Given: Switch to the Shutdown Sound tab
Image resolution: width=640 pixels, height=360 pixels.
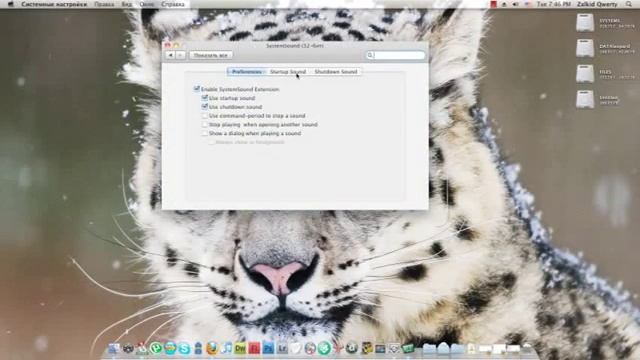Looking at the screenshot, I should [336, 71].
